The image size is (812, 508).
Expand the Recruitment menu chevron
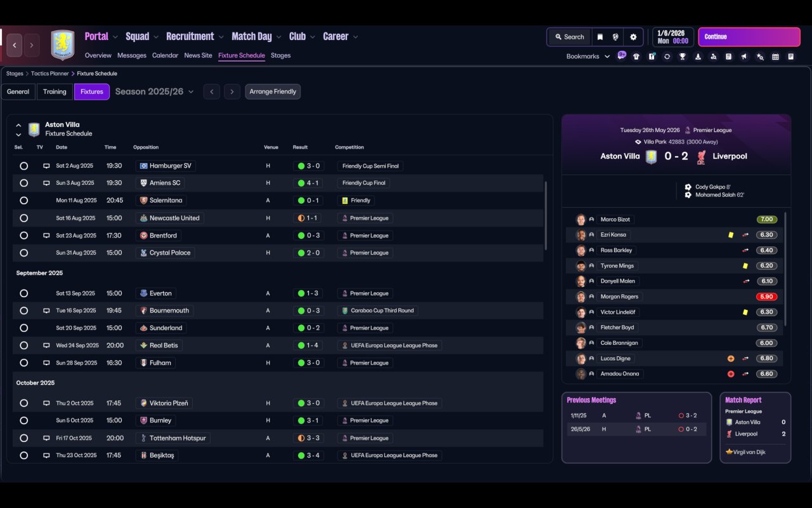[x=221, y=37]
